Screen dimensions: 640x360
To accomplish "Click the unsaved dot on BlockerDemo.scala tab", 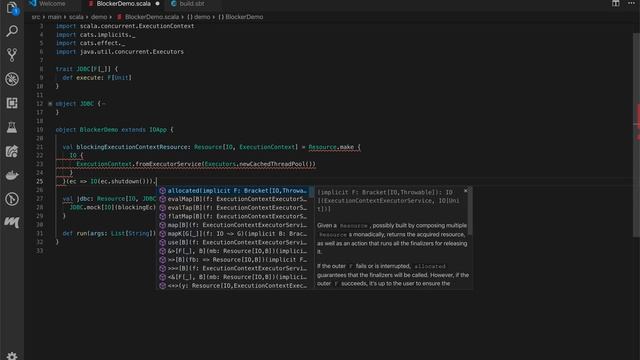I will coord(158,4).
